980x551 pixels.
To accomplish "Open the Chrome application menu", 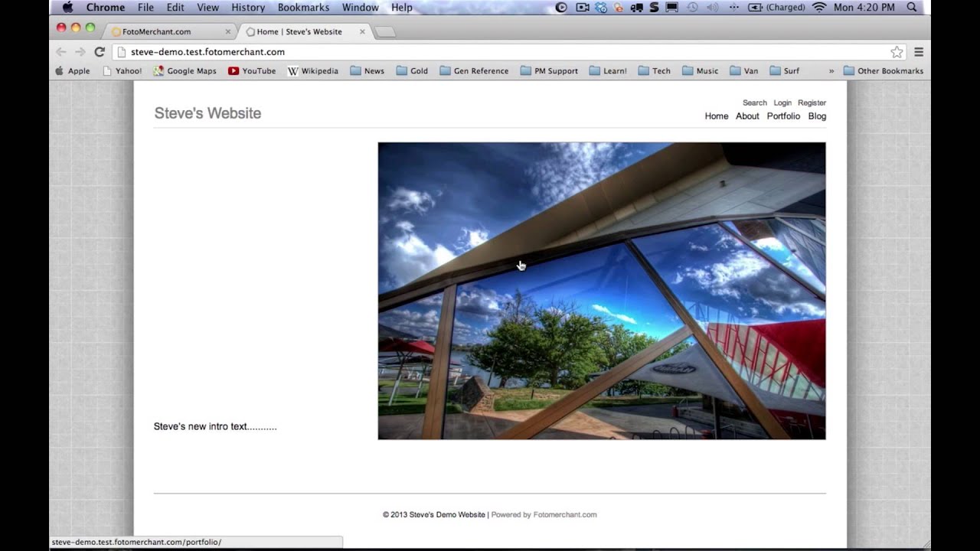I will (106, 7).
